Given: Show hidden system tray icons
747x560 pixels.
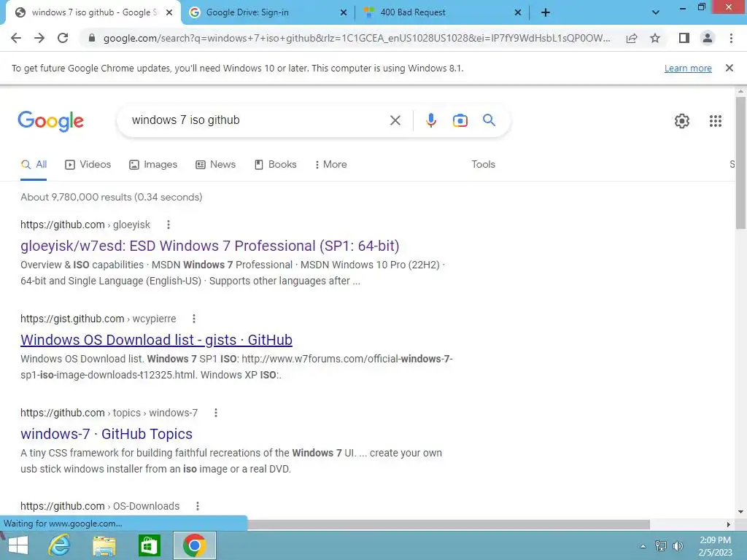Looking at the screenshot, I should 643,546.
